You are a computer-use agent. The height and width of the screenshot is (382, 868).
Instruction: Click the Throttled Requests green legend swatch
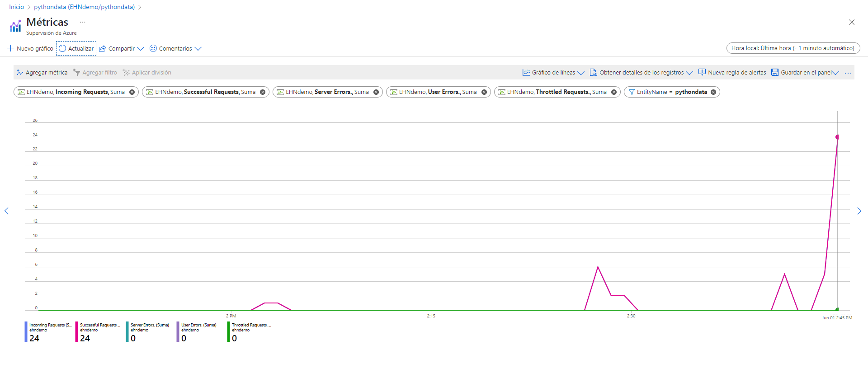click(x=229, y=332)
